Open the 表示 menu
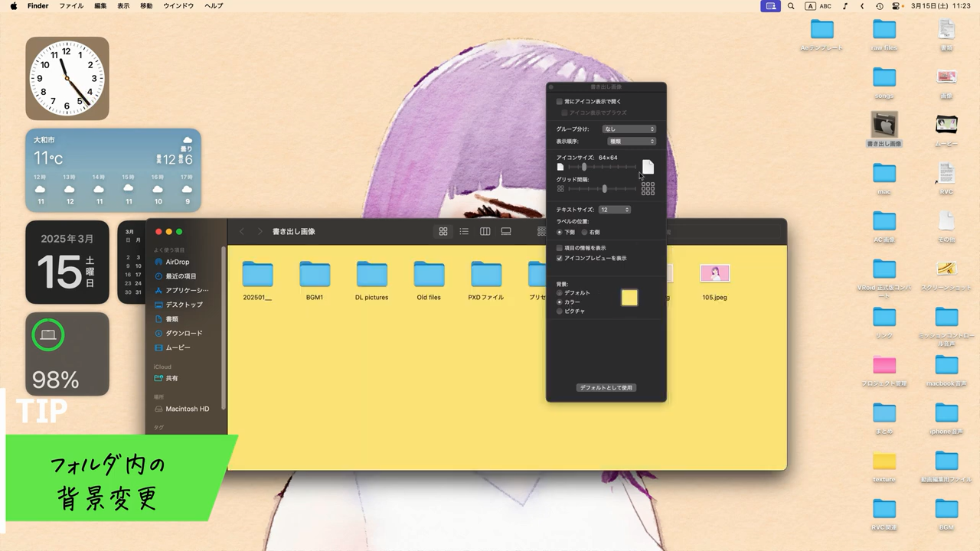 123,5
